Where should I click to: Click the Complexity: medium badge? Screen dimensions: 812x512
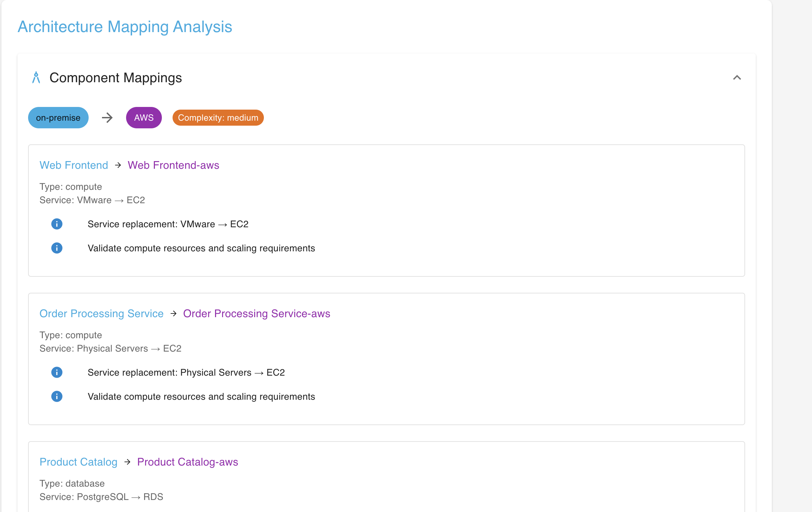click(218, 118)
